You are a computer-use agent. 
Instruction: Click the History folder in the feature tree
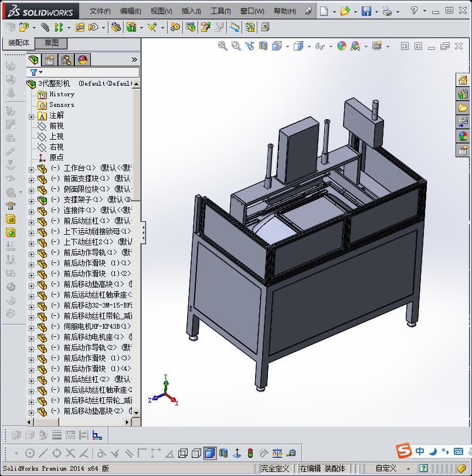(62, 94)
